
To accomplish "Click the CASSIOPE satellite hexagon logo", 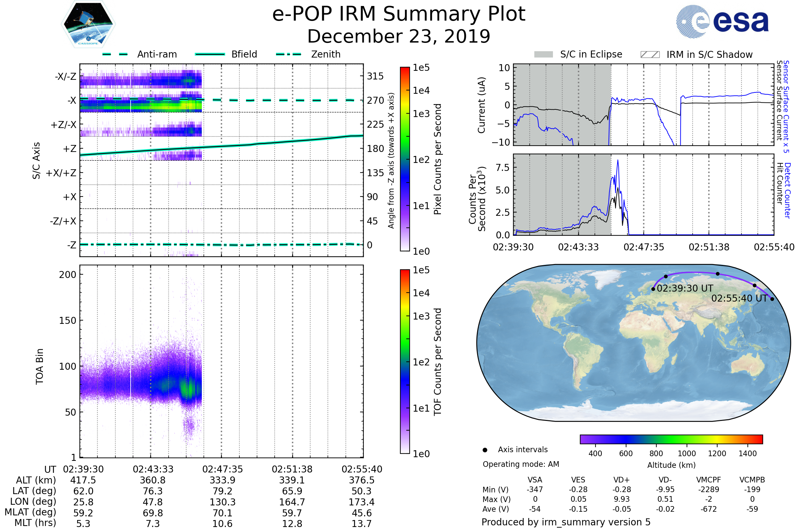I will click(x=88, y=24).
